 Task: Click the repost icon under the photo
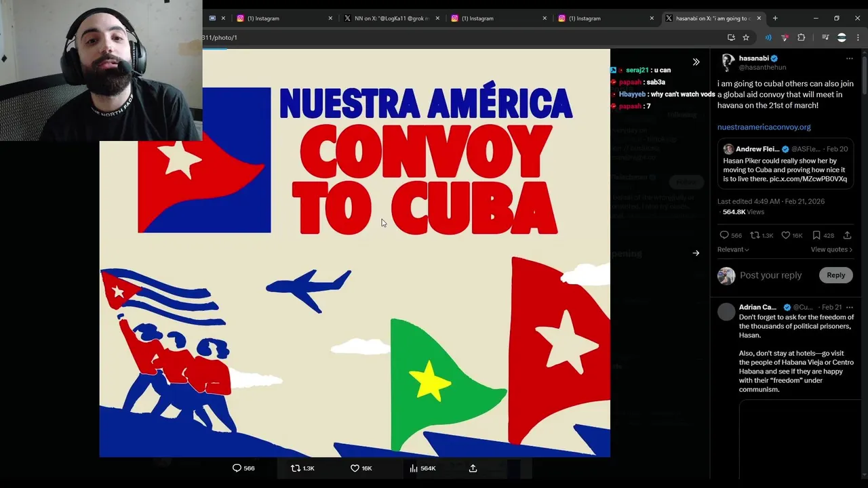[x=295, y=468]
